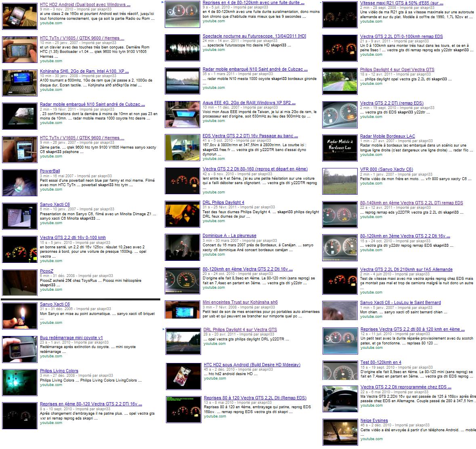Open thumbnail of HTC TyTn video dated 26 janv. 2007

[x=20, y=149]
